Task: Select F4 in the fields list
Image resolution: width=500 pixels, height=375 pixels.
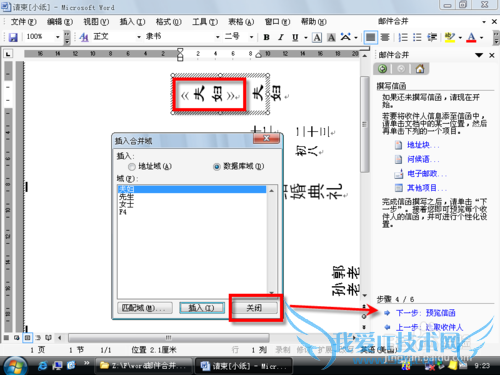Action: click(x=192, y=212)
